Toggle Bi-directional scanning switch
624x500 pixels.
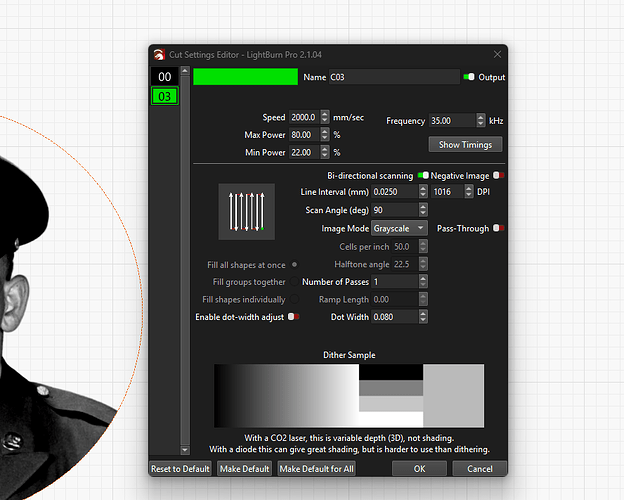pyautogui.click(x=423, y=176)
